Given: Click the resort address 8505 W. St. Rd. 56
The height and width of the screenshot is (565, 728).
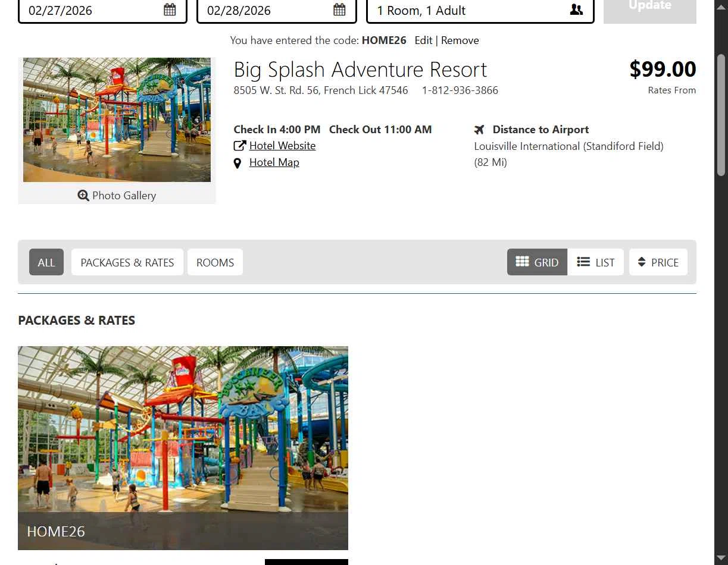Looking at the screenshot, I should (x=321, y=90).
